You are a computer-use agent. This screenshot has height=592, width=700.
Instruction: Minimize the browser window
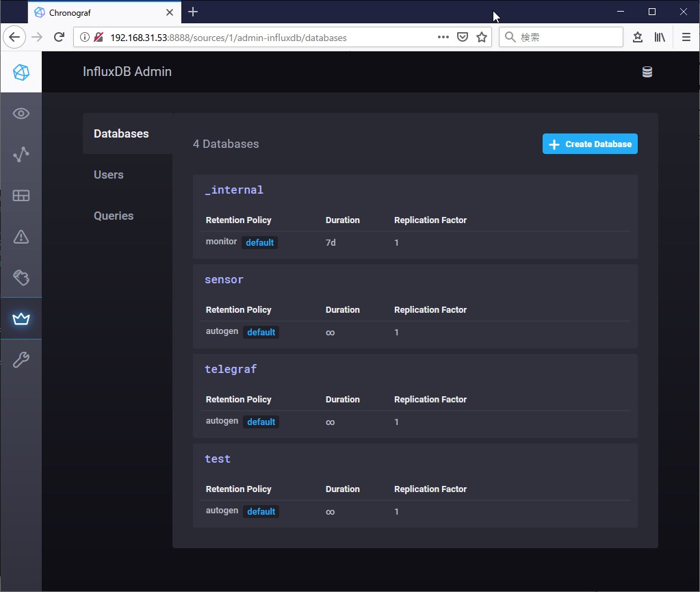point(621,12)
